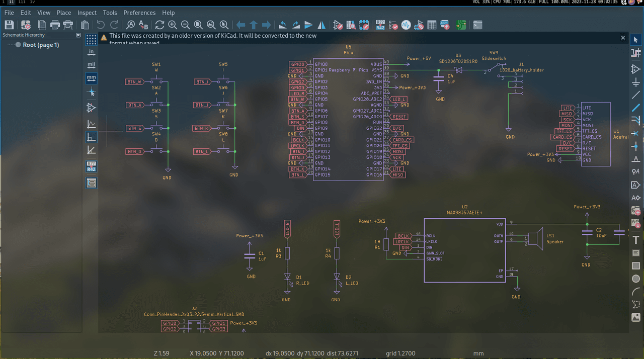
Task: Switch units to millimeters
Action: click(x=91, y=78)
